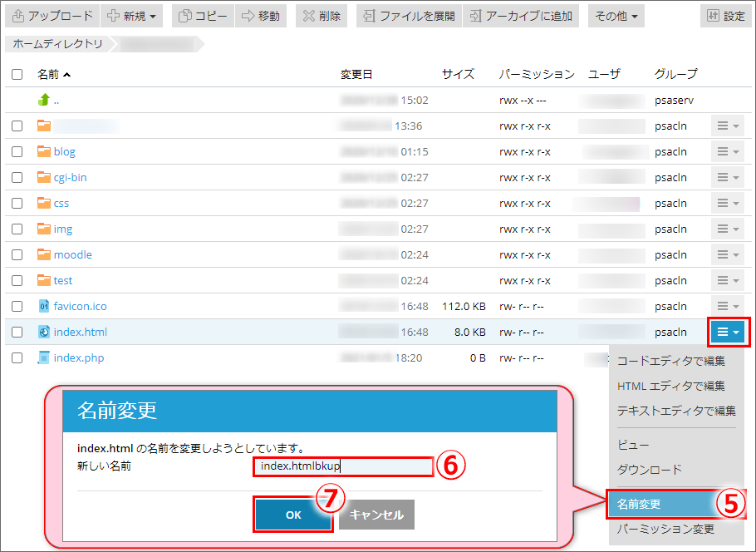Image resolution: width=756 pixels, height=552 pixels.
Task: Click the cgi-bin folder icon
Action: click(x=44, y=177)
